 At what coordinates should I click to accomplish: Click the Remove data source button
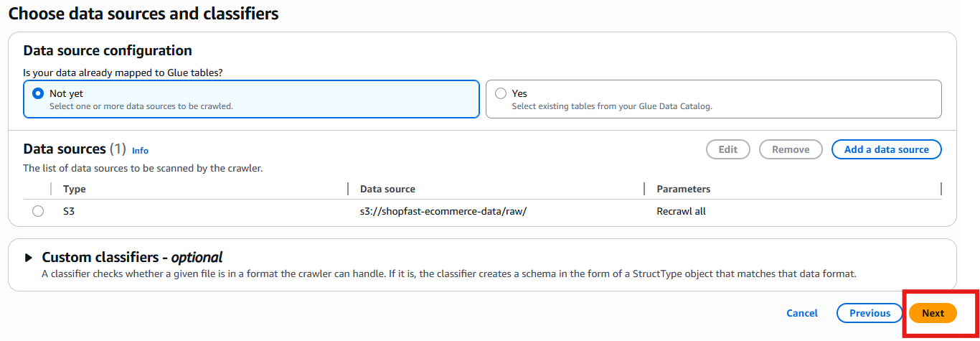click(x=790, y=149)
